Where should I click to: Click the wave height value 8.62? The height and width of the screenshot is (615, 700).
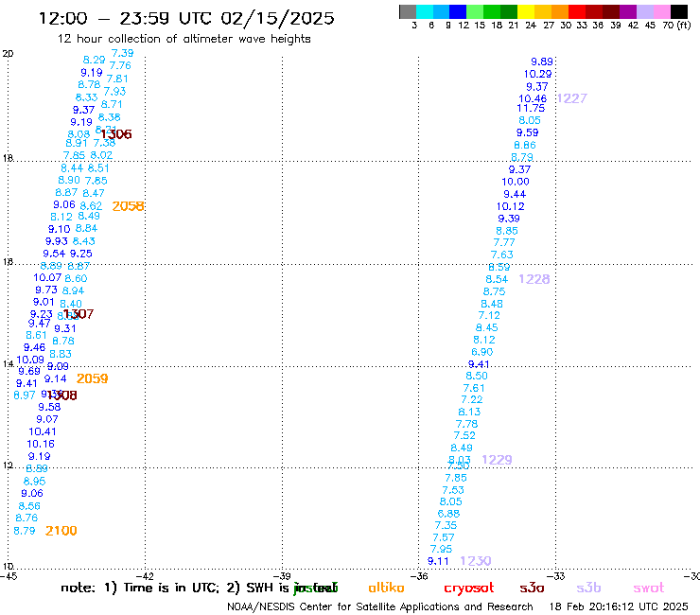click(91, 206)
